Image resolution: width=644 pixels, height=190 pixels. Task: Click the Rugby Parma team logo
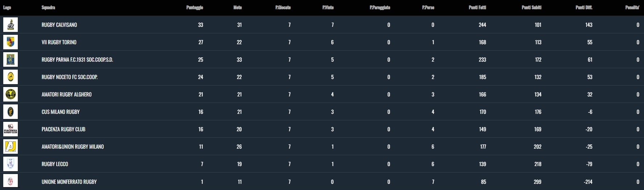pos(11,59)
